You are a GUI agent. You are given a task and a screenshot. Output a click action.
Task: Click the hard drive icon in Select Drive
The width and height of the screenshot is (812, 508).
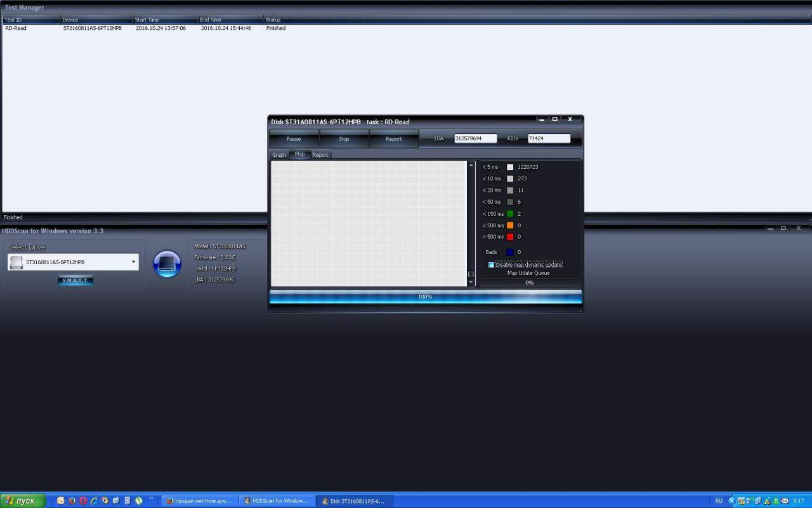[x=16, y=262]
